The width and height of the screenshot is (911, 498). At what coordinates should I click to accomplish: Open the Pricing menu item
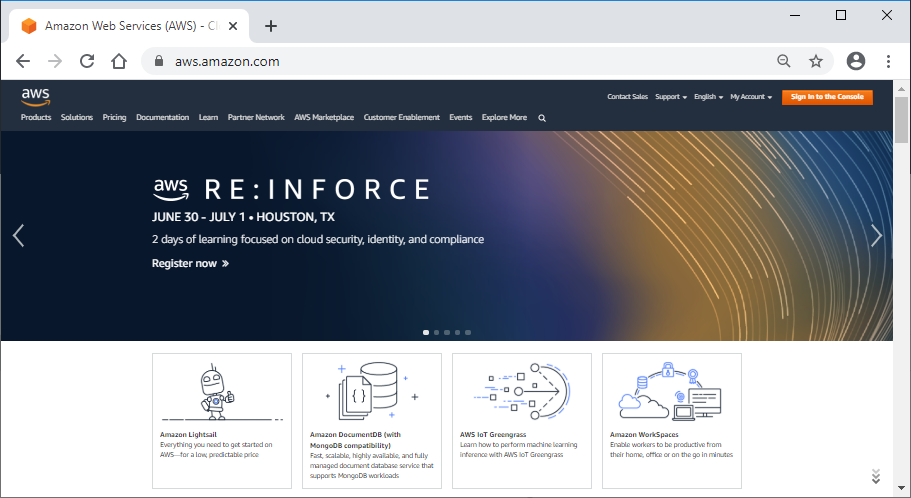[x=114, y=117]
